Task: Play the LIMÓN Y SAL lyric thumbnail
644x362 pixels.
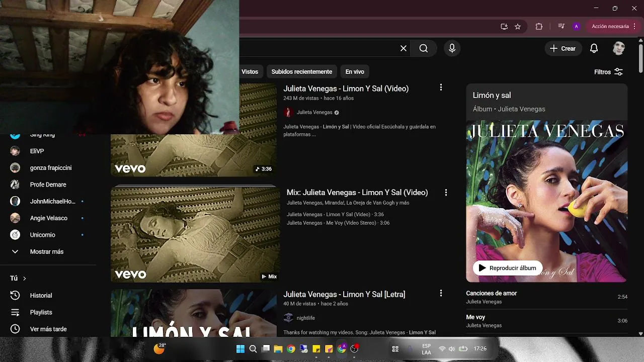Action: [194, 313]
